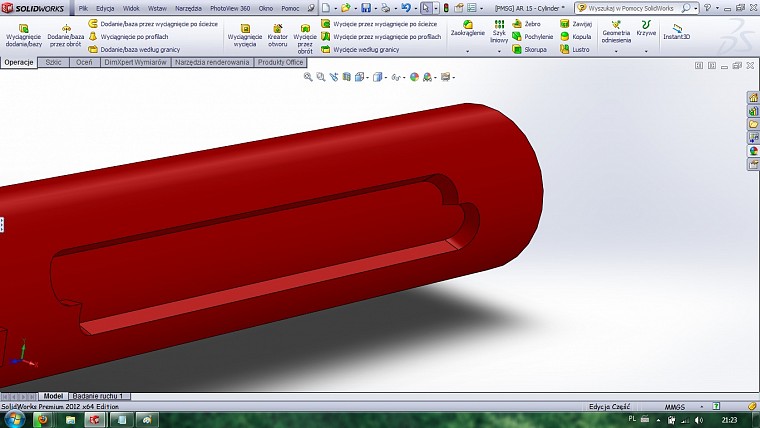Open the Krzywe curves tool
The width and height of the screenshot is (760, 428).
646,29
